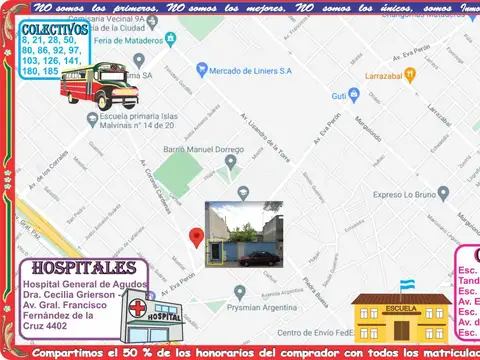Click the Hospital General de Agudos address text
Viewport: 480px width, 360px height.
point(85,305)
